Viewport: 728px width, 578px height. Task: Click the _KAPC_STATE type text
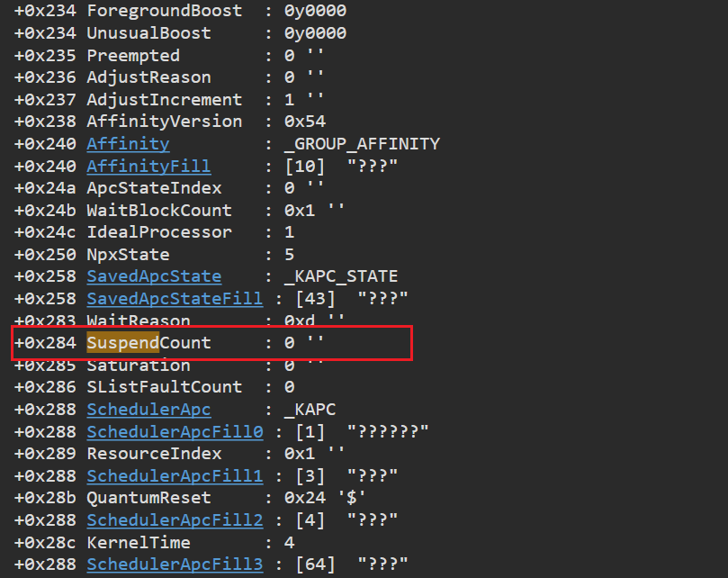(x=341, y=276)
